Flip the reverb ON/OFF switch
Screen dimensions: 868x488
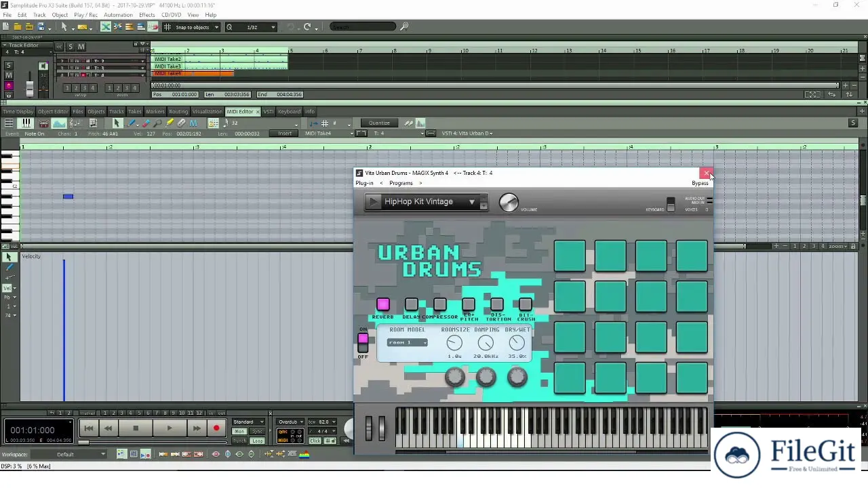tap(363, 342)
